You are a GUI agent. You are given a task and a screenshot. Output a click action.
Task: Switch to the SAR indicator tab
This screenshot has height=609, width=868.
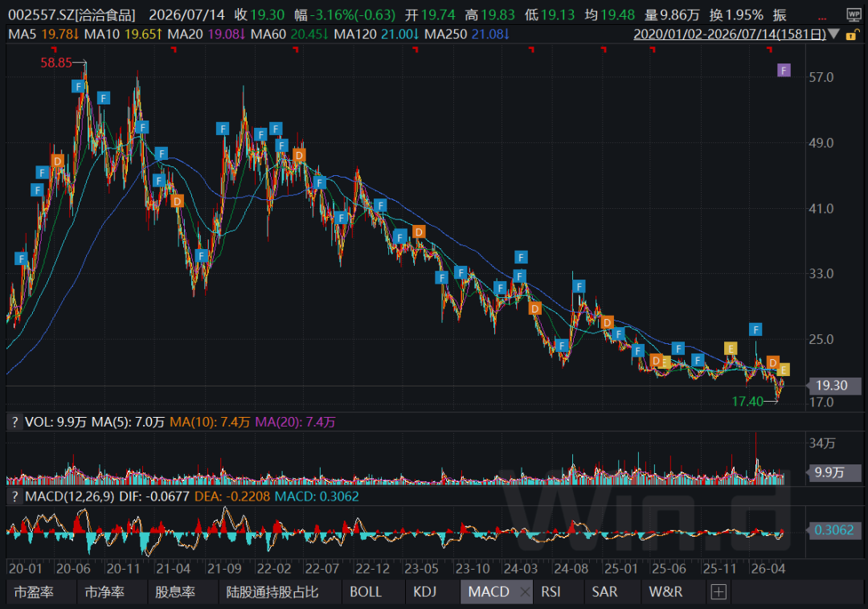pyautogui.click(x=604, y=592)
